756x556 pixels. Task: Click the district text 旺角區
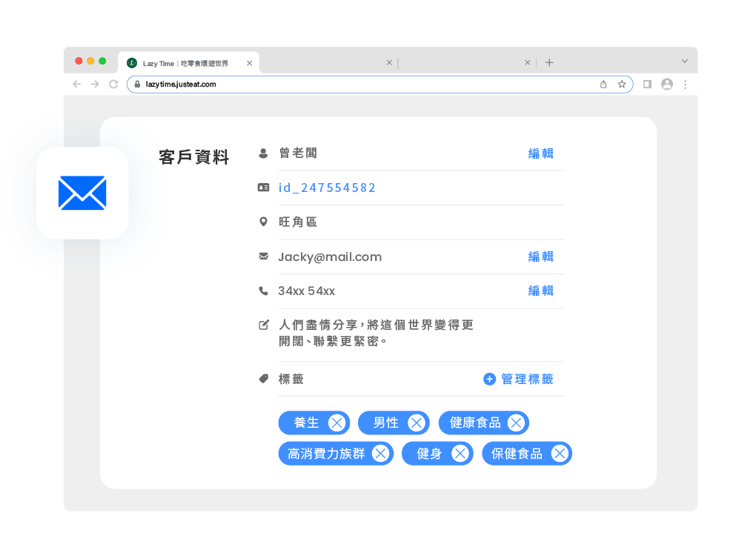click(x=298, y=222)
